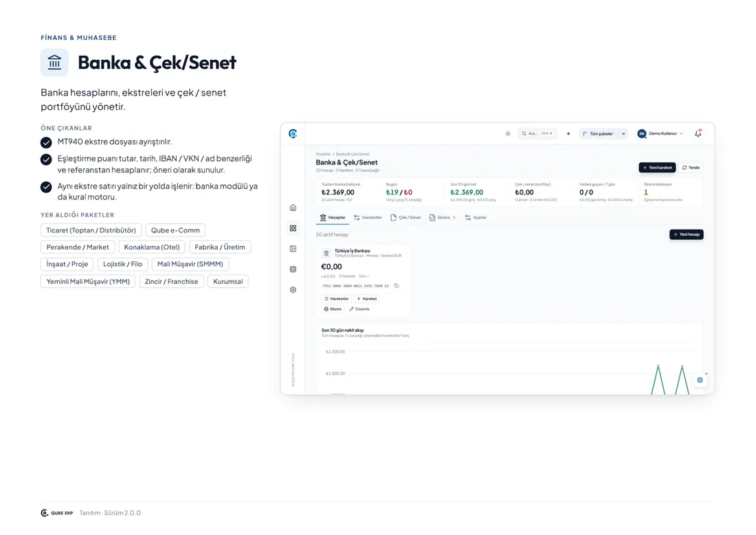Open the floating assistant icon over the chart

700,380
